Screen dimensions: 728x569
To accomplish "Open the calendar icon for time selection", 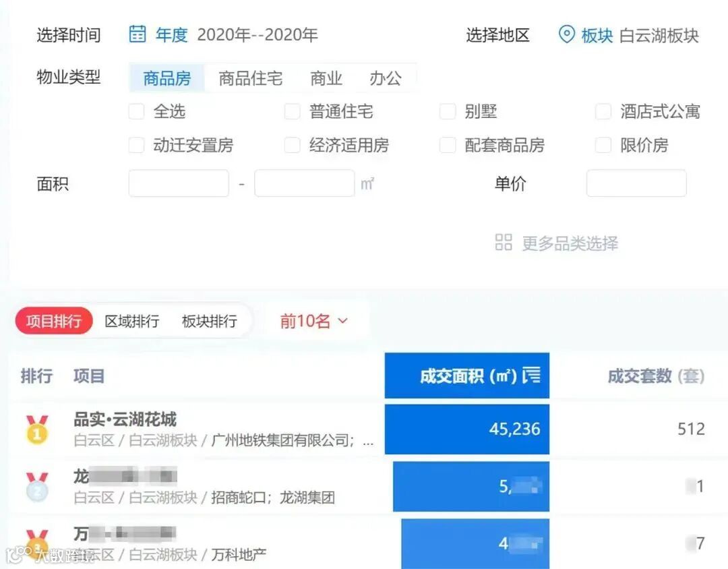I will coord(137,34).
